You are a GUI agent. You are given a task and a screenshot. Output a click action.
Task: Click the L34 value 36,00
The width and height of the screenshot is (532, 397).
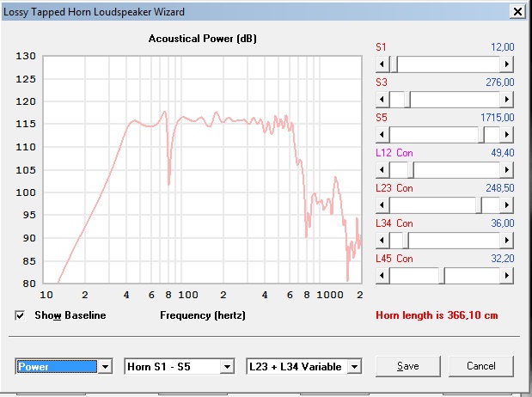[503, 223]
